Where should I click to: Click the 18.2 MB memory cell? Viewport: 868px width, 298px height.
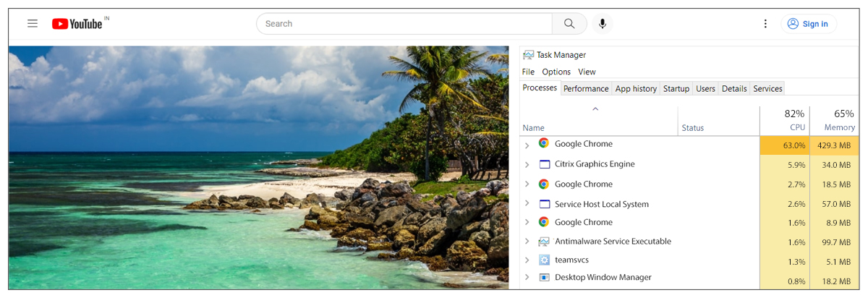click(834, 281)
